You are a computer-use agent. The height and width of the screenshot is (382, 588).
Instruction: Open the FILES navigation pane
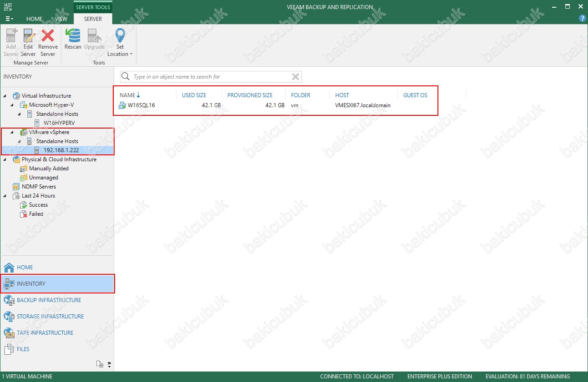[x=57, y=349]
